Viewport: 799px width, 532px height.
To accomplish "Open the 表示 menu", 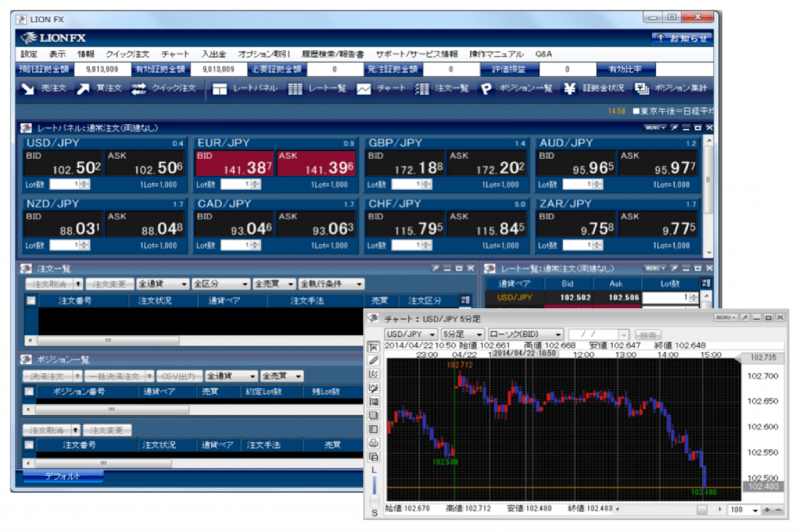I will click(x=57, y=54).
